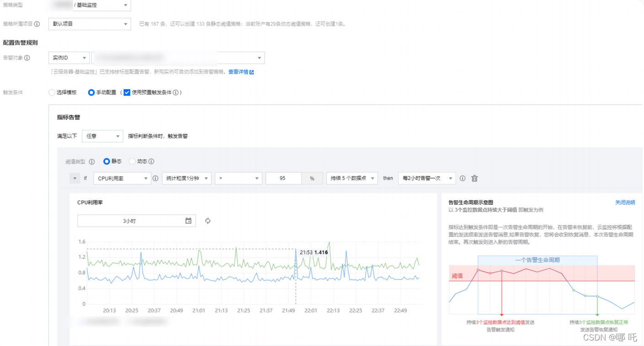Image resolution: width=644 pixels, height=346 pixels.
Task: Open the greater-than operator dropdown
Action: pyautogui.click(x=238, y=178)
